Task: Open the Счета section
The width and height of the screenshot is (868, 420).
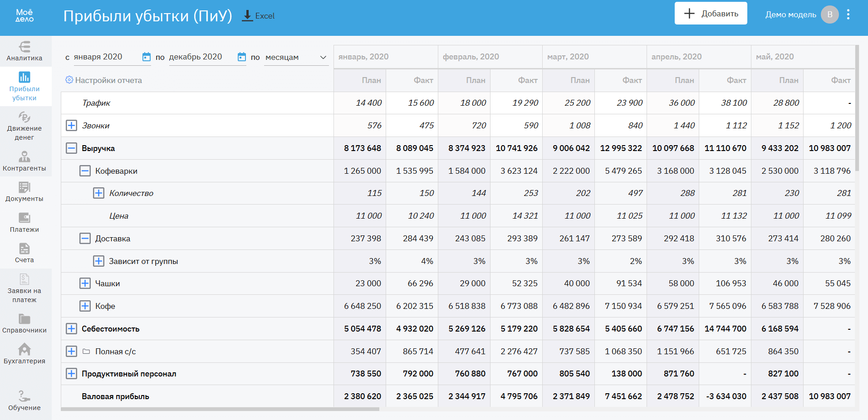Action: pos(25,253)
